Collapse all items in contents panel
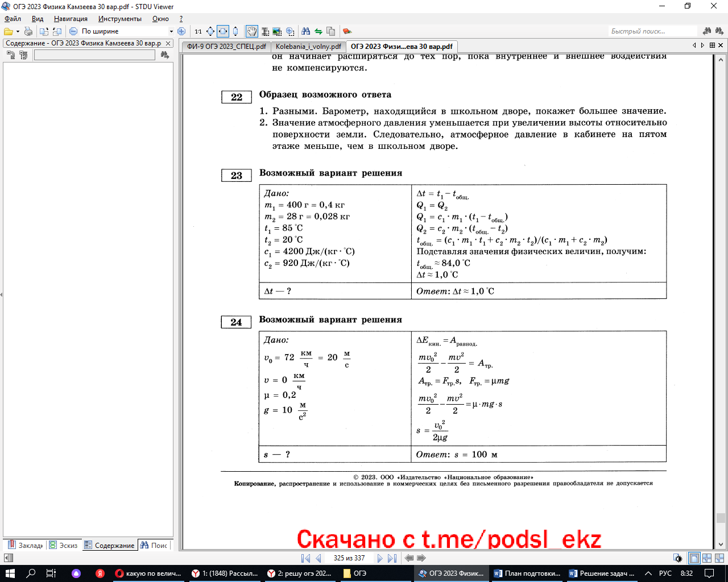This screenshot has width=728, height=582. coord(23,55)
